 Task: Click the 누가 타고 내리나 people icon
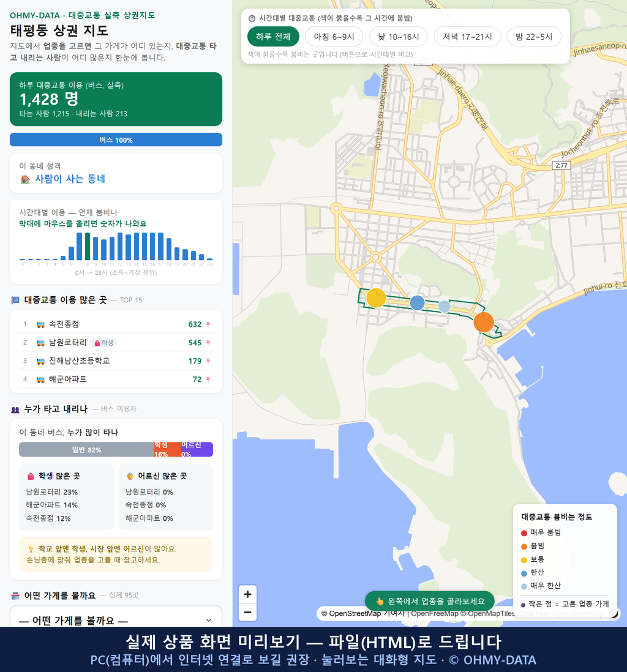[15, 409]
